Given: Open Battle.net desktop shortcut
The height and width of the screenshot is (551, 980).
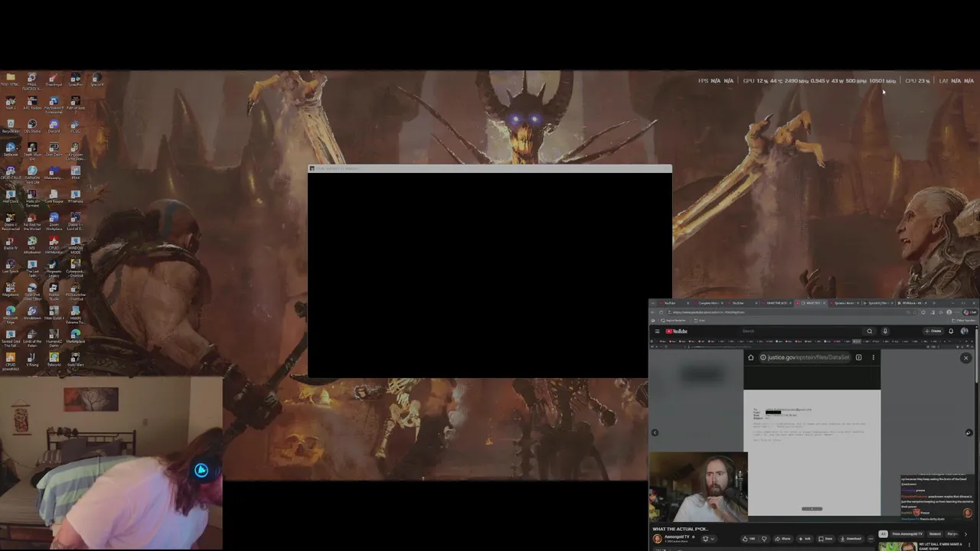Looking at the screenshot, I should pos(11,148).
